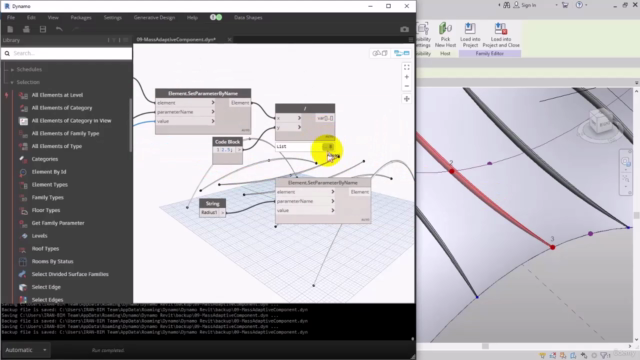Screen dimensions: 640x360
Task: Click adaptive point 3 in Revit view
Action: click(552, 247)
